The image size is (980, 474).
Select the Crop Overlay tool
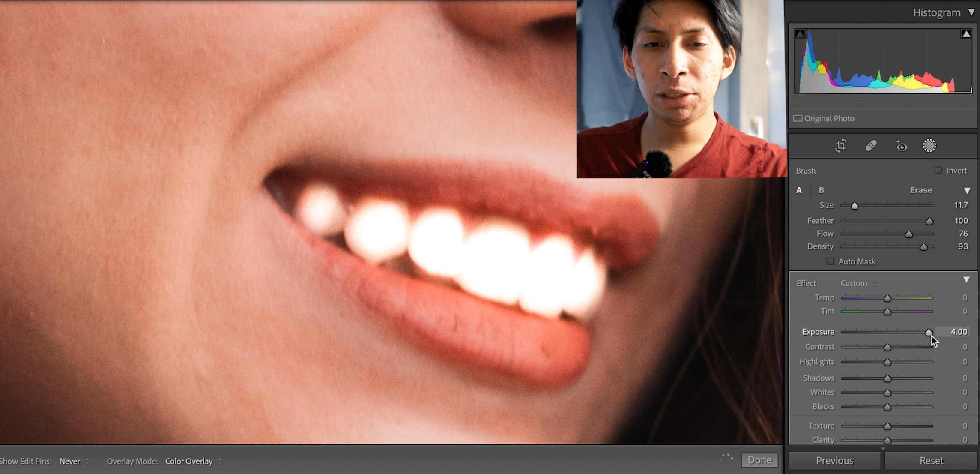click(841, 146)
